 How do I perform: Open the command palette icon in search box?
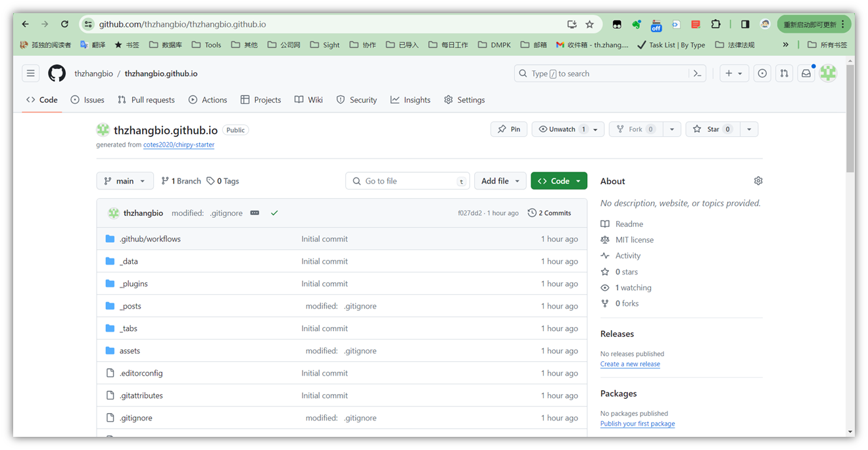pos(698,74)
